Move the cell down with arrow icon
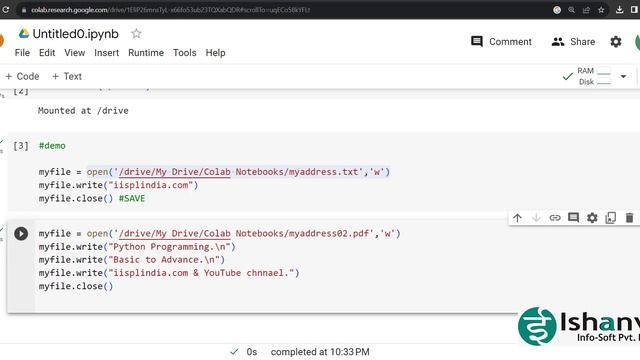 pos(536,218)
